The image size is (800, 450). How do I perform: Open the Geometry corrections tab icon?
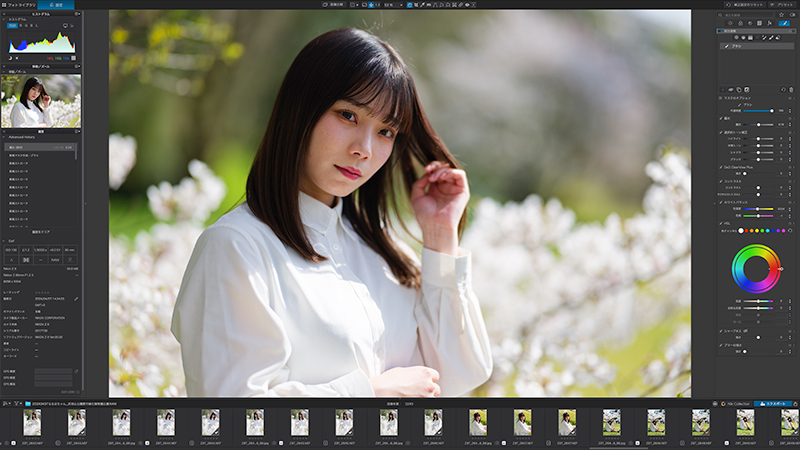click(759, 23)
